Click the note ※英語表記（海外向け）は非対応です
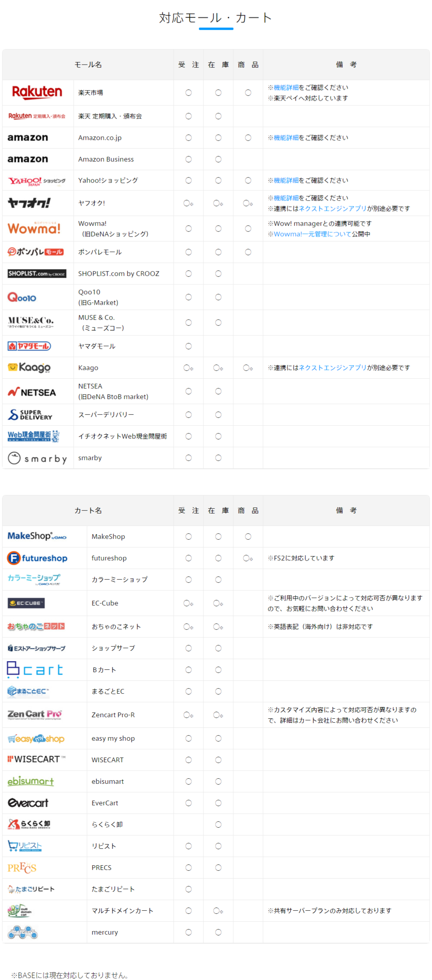 click(x=320, y=626)
